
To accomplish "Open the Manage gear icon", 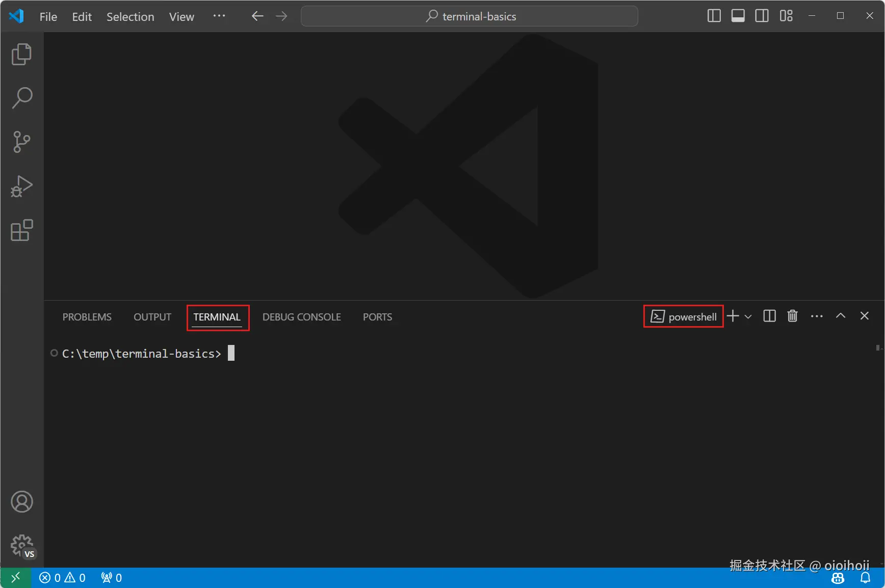I will click(x=23, y=547).
